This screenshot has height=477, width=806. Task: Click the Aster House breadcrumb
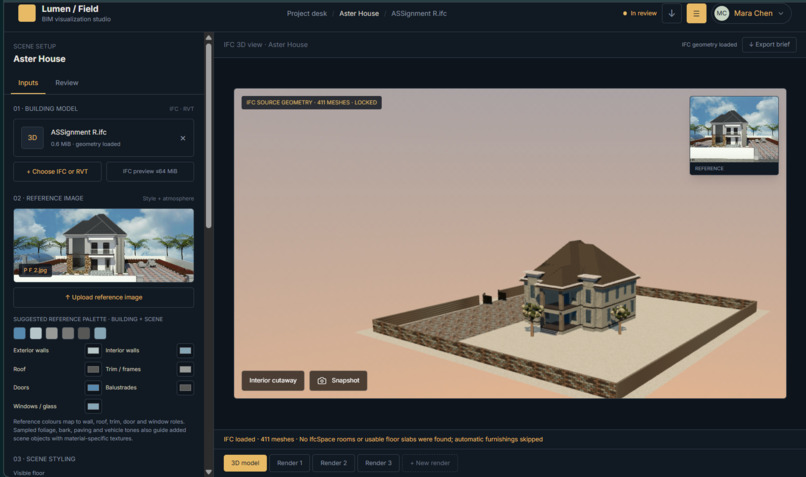point(359,13)
